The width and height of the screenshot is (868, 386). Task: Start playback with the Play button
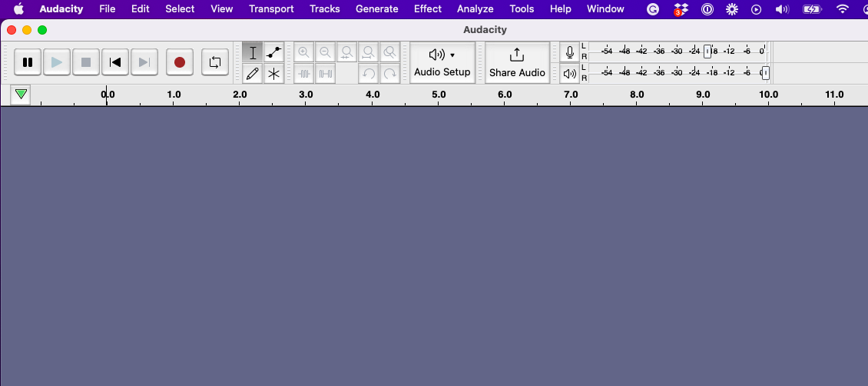57,62
